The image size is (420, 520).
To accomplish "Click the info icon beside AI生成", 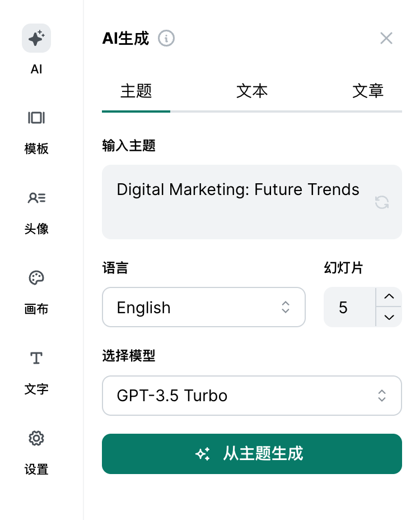I will pyautogui.click(x=166, y=38).
